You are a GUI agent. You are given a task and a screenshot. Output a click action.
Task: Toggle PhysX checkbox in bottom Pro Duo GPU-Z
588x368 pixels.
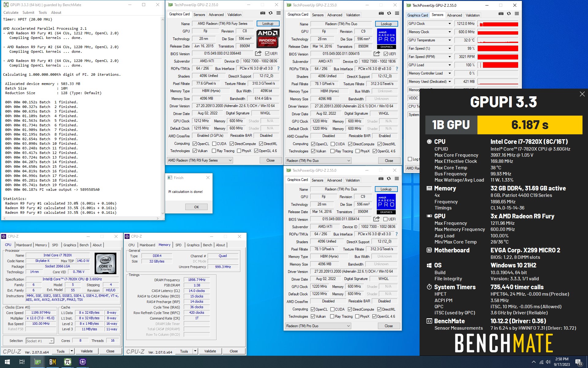[x=357, y=316]
